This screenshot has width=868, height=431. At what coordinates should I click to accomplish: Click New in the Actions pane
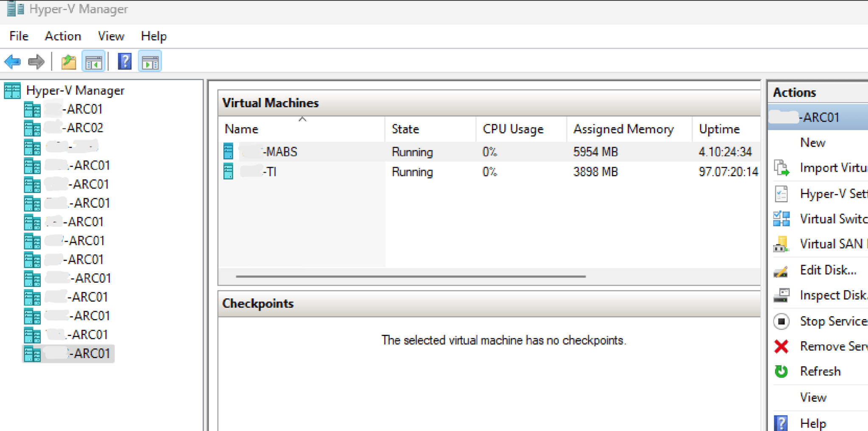click(812, 143)
